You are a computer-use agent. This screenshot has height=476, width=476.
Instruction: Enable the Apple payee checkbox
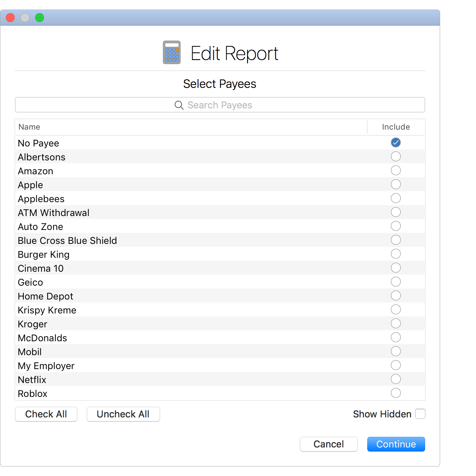point(396,184)
